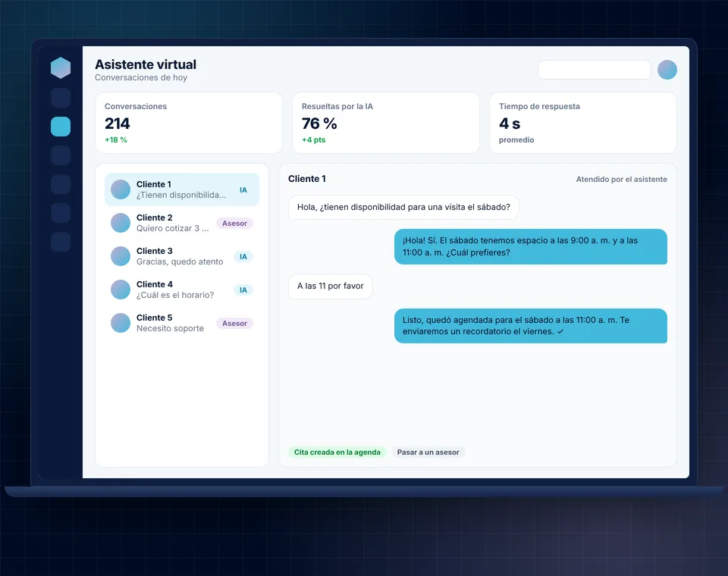Screen dimensions: 728x576
Task: Open the 'Resueltas por la IA' stat card
Action: coord(386,123)
